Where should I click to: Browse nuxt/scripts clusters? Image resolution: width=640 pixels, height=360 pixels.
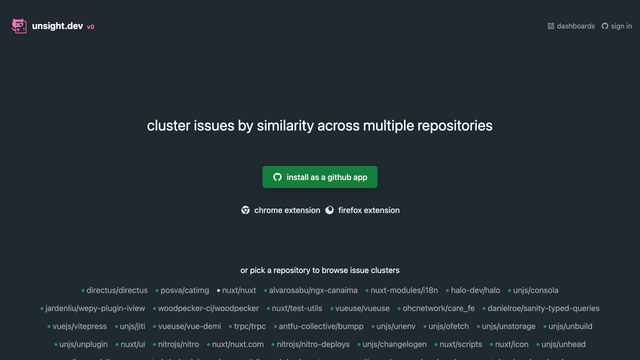tap(460, 344)
